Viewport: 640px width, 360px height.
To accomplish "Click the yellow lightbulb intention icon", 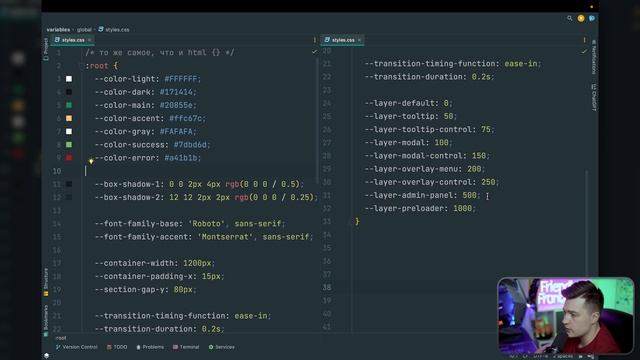I will pyautogui.click(x=91, y=162).
